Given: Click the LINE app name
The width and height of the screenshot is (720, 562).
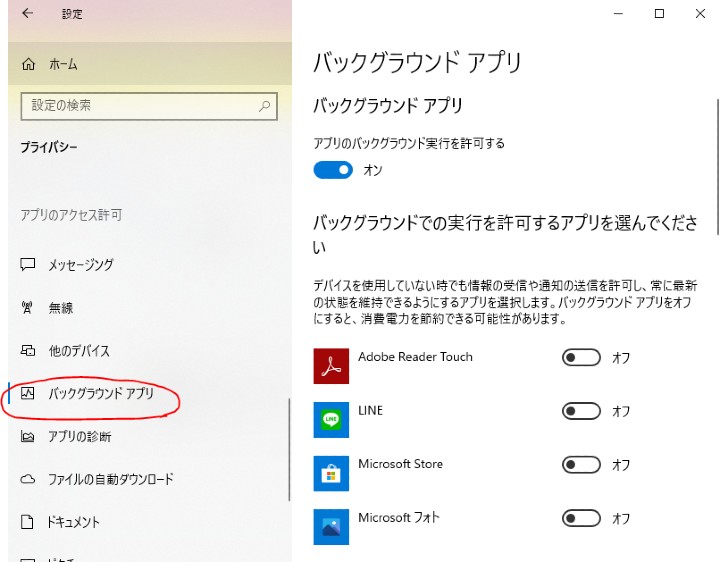Looking at the screenshot, I should pyautogui.click(x=370, y=410).
